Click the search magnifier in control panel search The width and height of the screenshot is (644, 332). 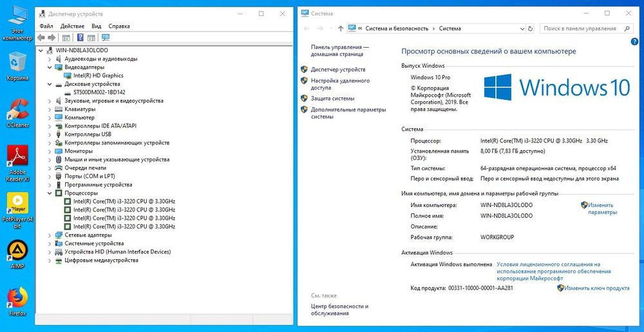[x=627, y=28]
